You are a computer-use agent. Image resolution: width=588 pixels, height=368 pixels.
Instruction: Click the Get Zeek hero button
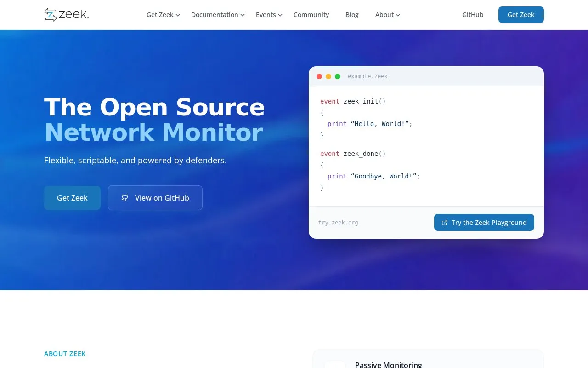pos(72,198)
